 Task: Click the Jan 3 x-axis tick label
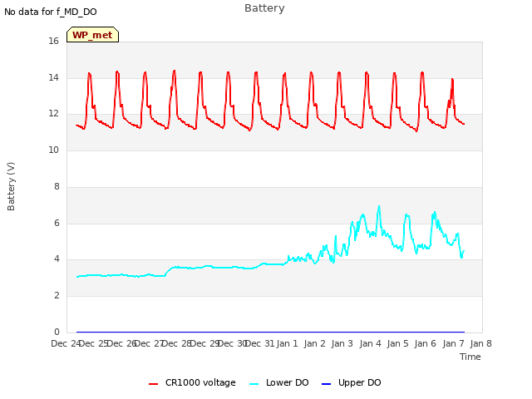(x=342, y=343)
